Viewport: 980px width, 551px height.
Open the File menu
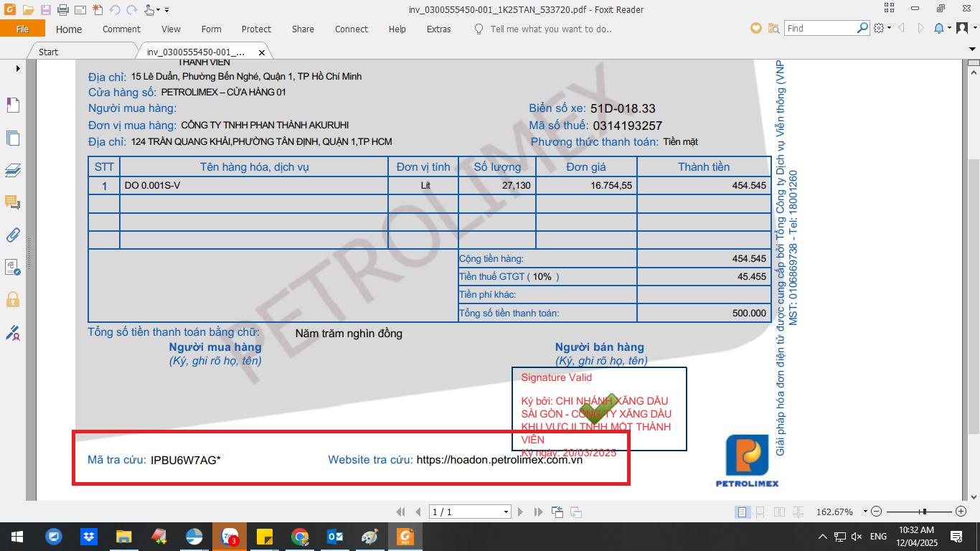pyautogui.click(x=22, y=29)
